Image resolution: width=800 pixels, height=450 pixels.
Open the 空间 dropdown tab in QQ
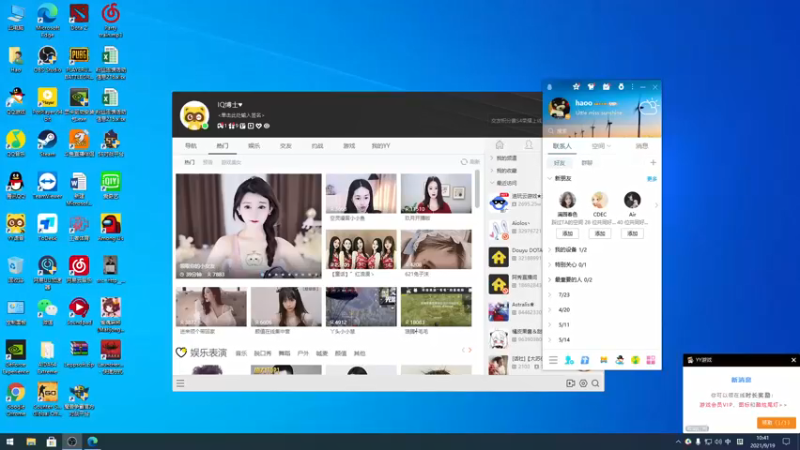tap(601, 146)
